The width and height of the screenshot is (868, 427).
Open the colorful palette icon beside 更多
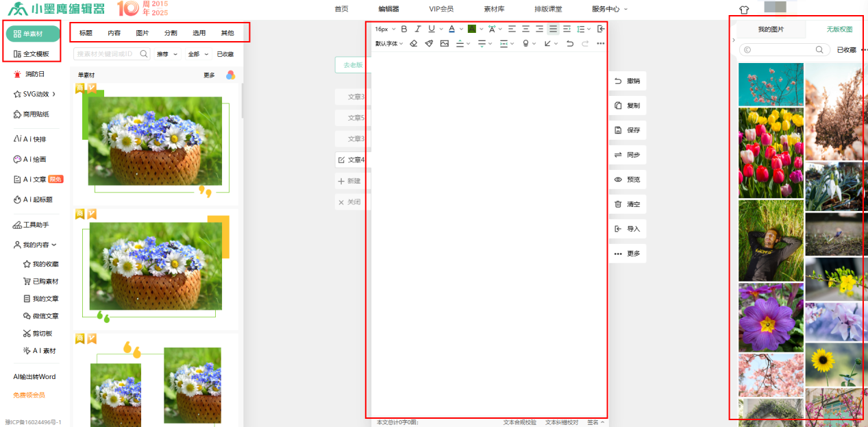point(230,75)
